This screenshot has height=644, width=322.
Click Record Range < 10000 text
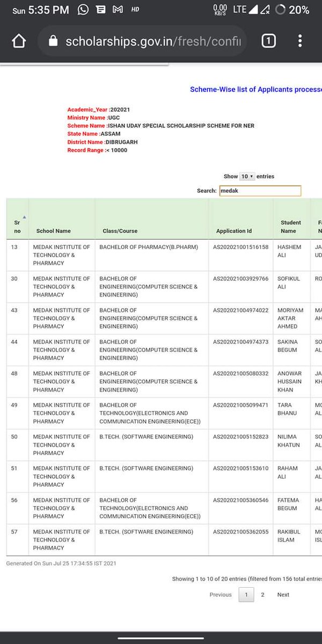(97, 150)
